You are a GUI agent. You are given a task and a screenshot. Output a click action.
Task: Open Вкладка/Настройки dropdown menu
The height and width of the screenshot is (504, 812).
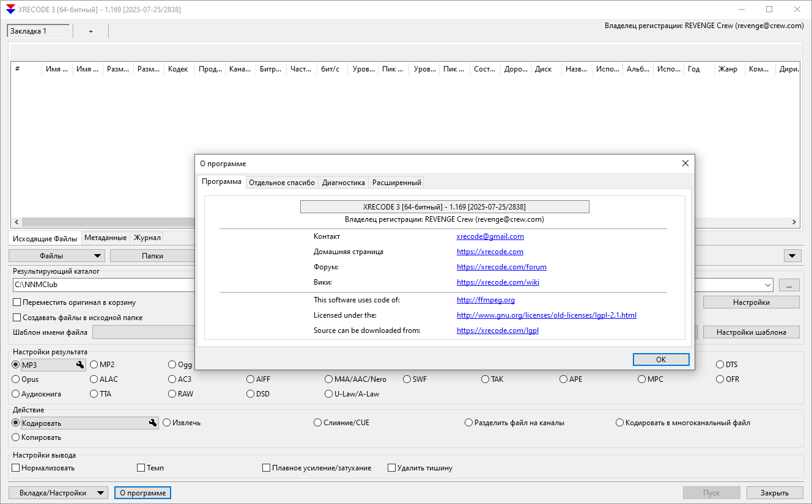(101, 493)
